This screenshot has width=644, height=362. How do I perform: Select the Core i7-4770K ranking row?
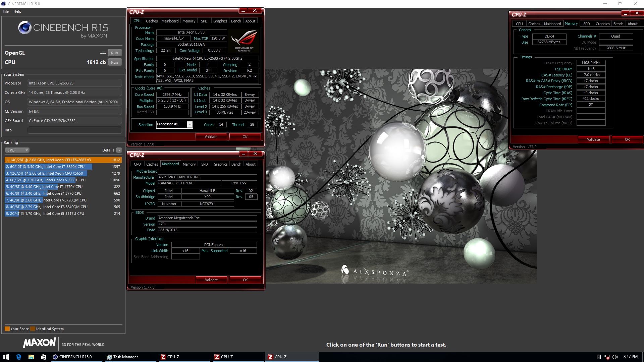point(63,187)
